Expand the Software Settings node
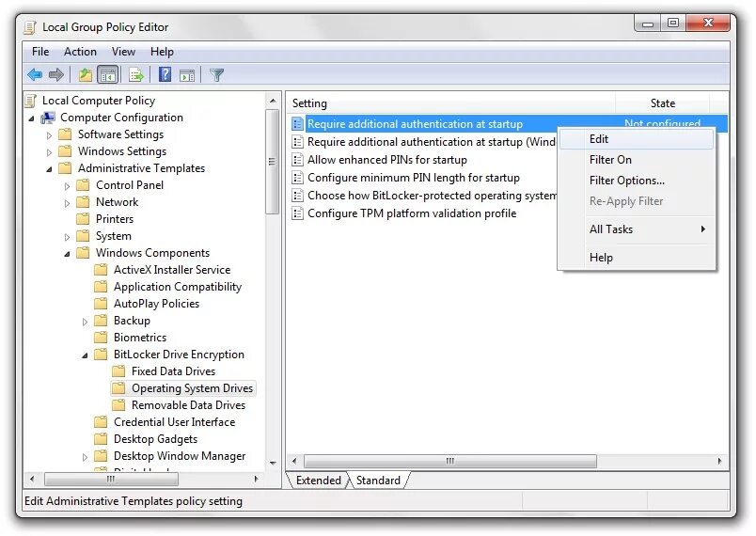The width and height of the screenshot is (756, 536). 49,135
